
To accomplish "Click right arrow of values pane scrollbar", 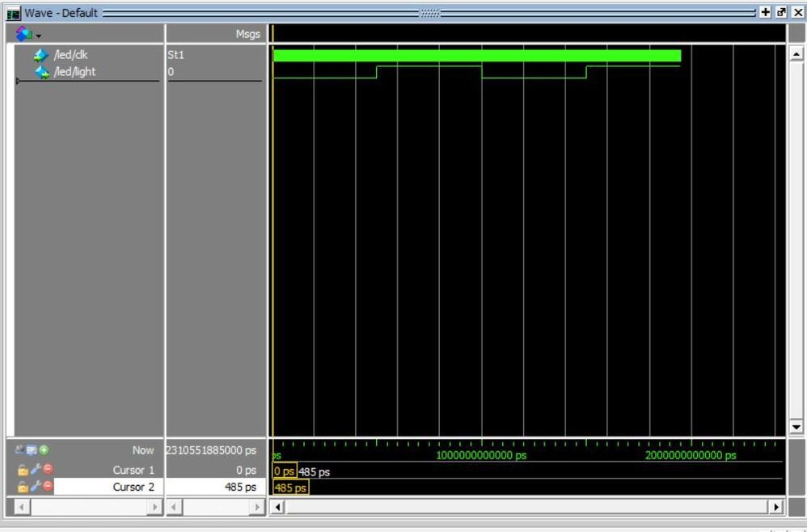I will point(256,507).
